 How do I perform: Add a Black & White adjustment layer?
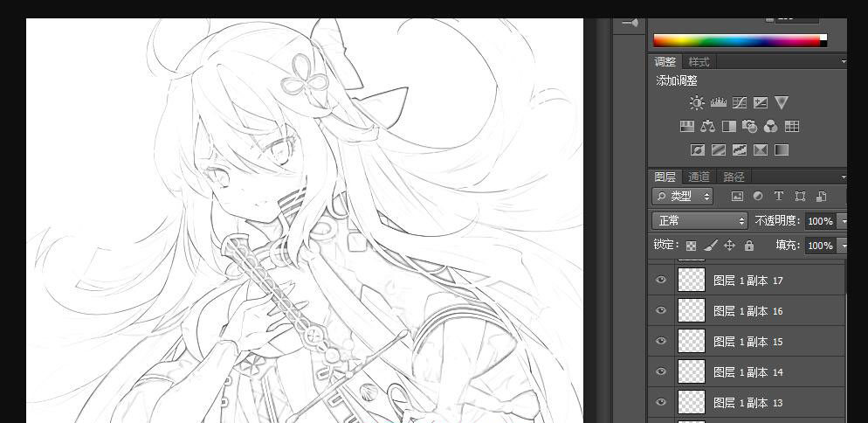tap(728, 127)
